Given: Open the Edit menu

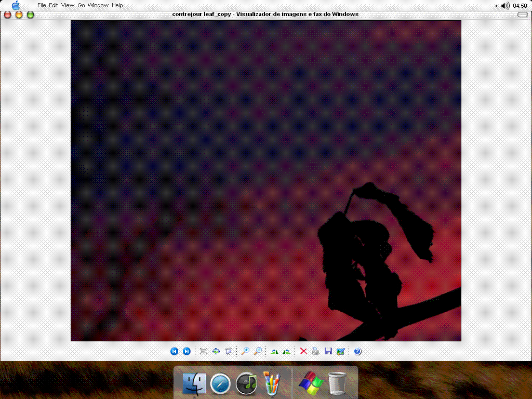Looking at the screenshot, I should [54, 5].
